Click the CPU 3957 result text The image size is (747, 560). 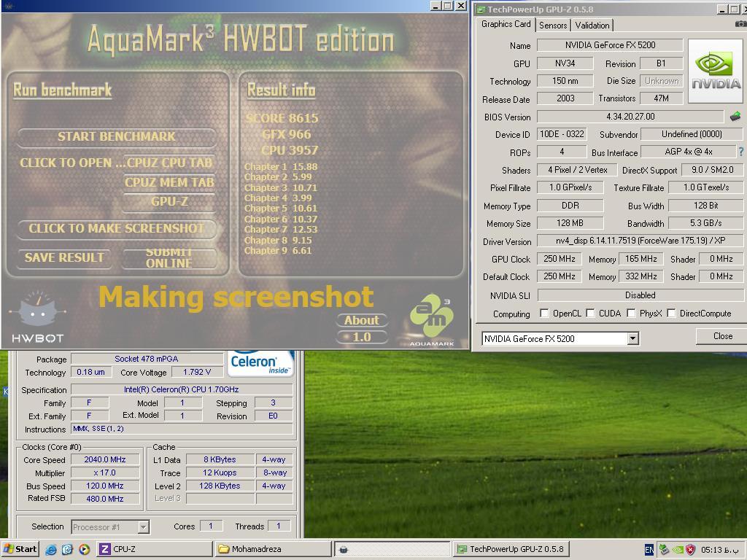click(290, 150)
